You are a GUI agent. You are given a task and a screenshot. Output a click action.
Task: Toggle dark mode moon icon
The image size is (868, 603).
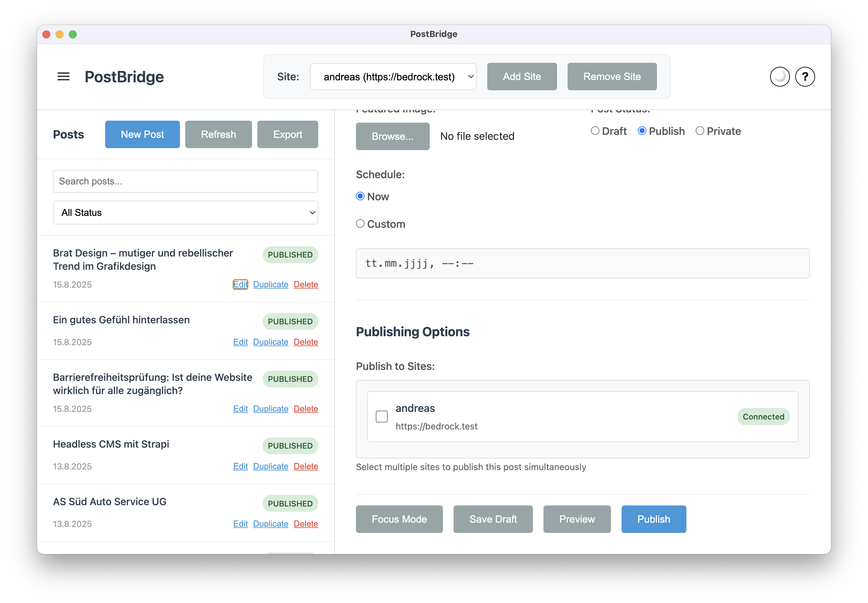[x=780, y=77]
